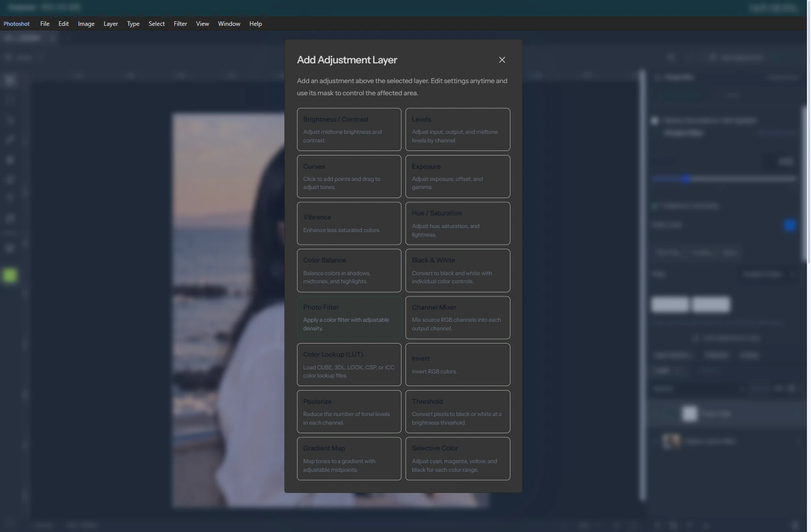The height and width of the screenshot is (532, 811).
Task: Pick the Vibrance adjustment
Action: click(349, 223)
